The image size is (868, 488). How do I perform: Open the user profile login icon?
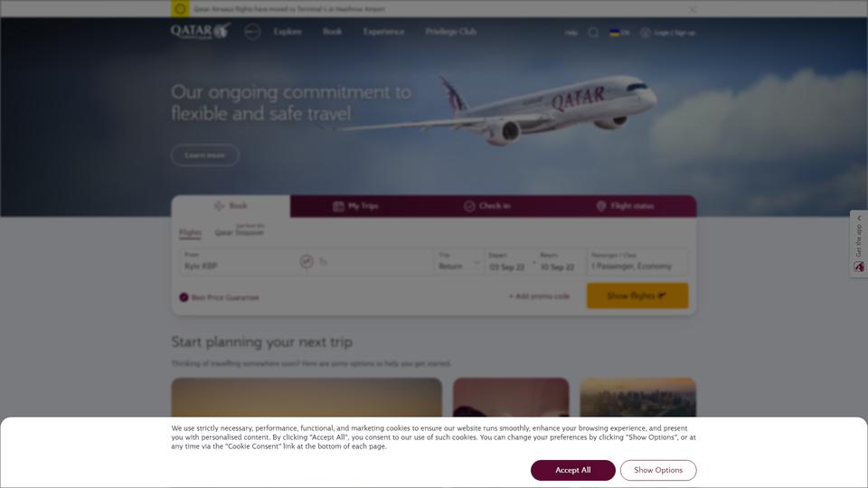click(x=645, y=33)
